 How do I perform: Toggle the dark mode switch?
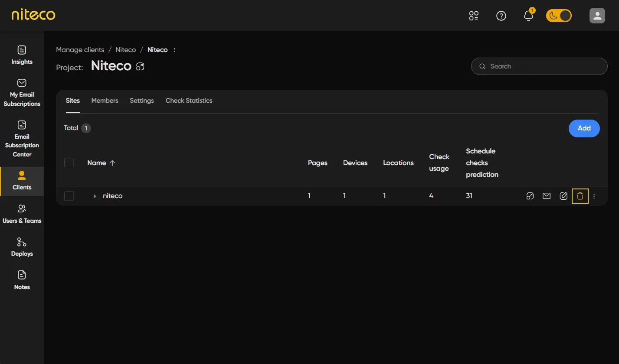pyautogui.click(x=559, y=16)
